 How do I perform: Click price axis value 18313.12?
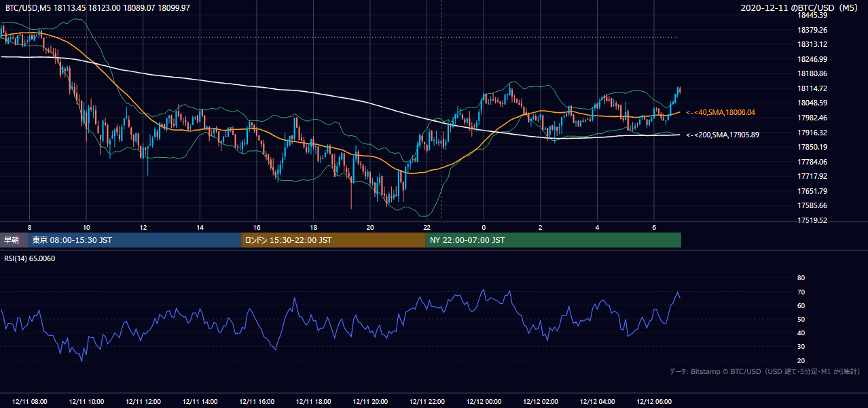click(812, 44)
